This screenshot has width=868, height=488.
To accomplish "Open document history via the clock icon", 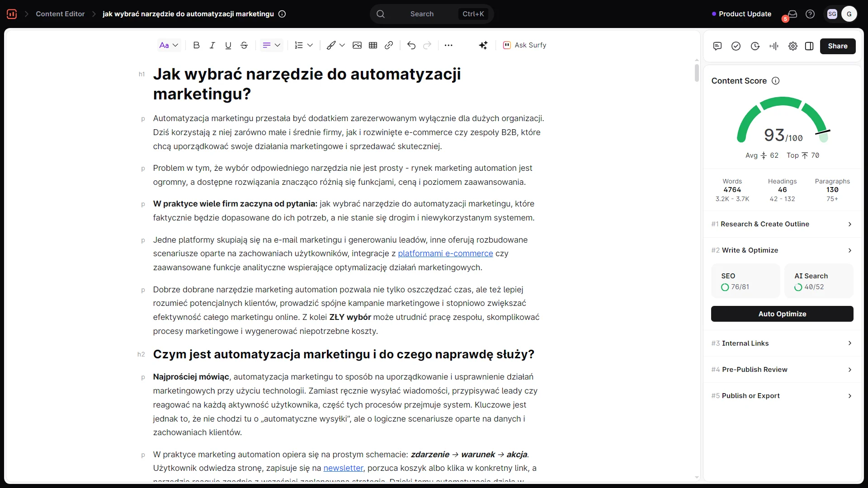I will (x=755, y=46).
